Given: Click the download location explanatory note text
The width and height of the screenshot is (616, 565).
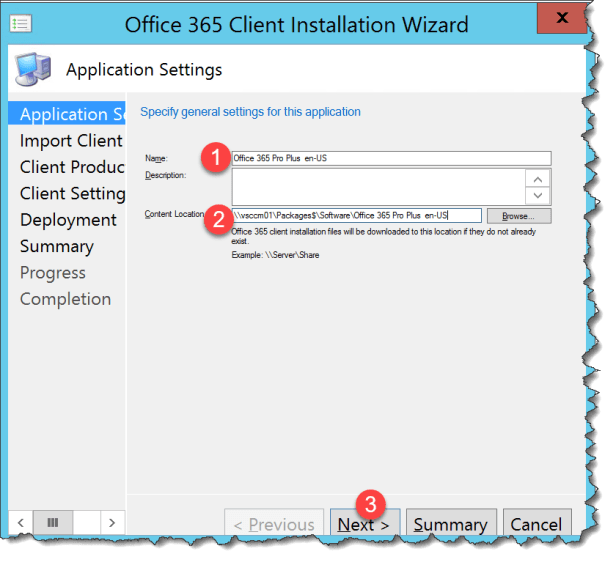Looking at the screenshot, I should point(383,236).
